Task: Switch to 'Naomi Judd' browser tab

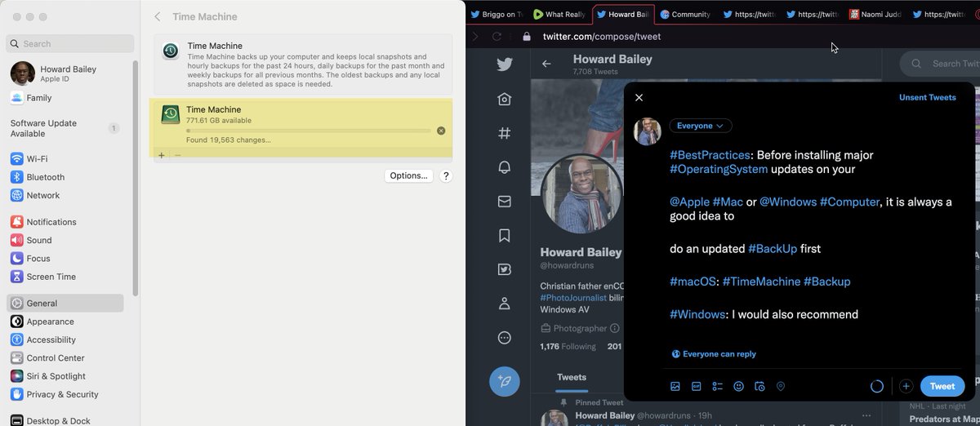Action: coord(875,14)
